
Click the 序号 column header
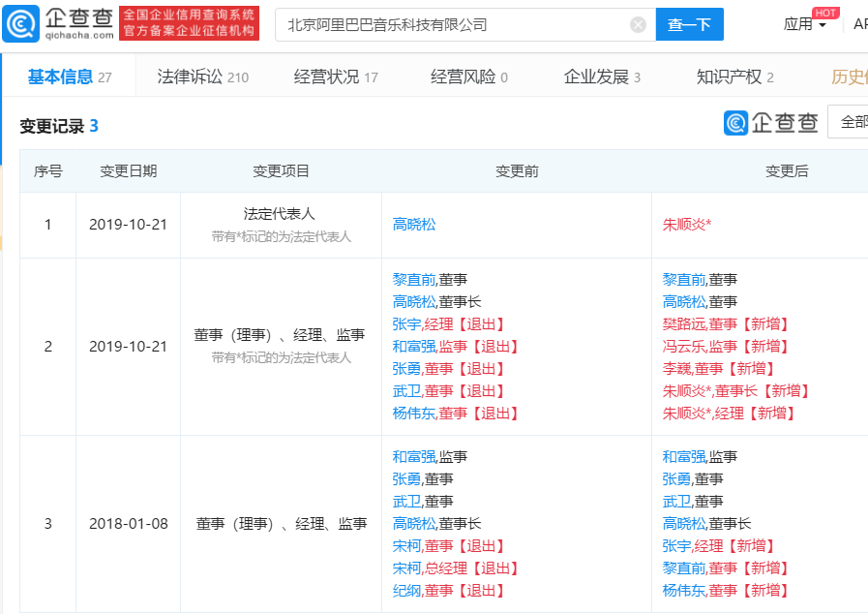[x=48, y=171]
